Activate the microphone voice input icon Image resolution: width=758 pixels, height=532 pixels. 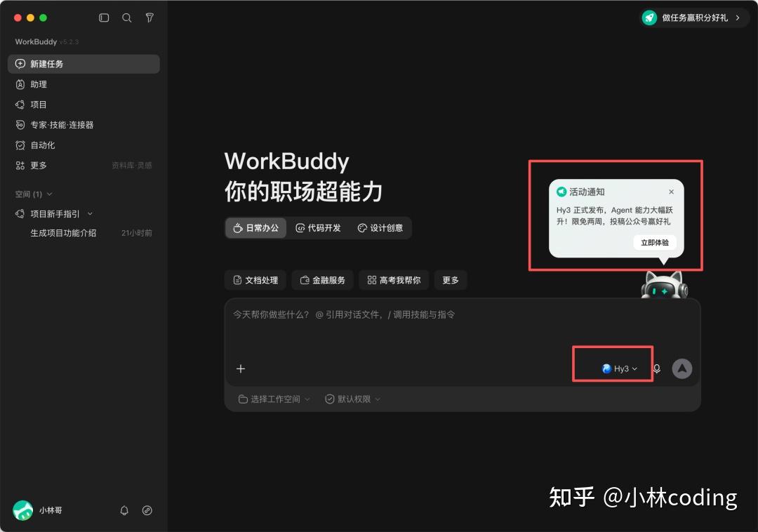click(656, 368)
